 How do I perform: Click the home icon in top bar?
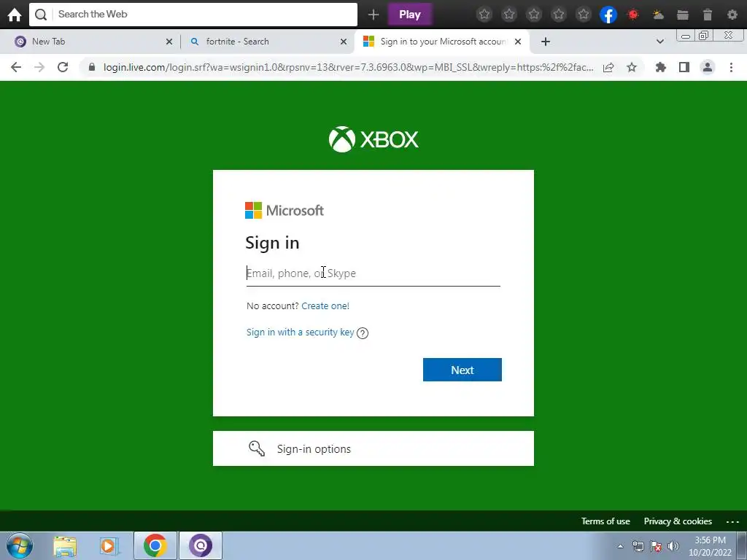15,15
